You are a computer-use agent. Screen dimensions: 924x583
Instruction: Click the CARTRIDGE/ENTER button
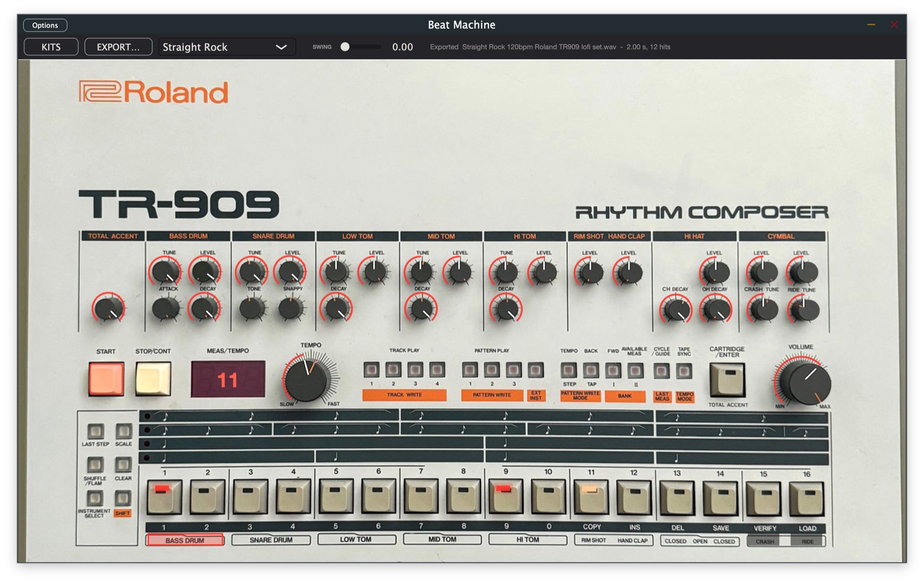point(727,379)
